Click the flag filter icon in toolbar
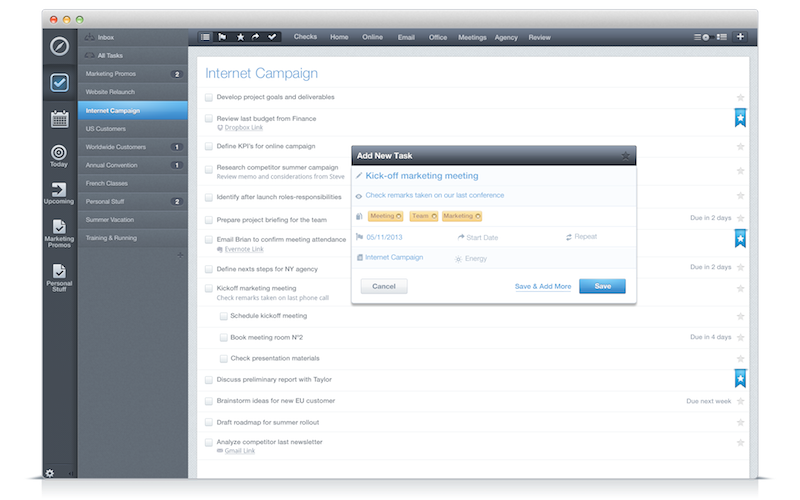This screenshot has height=500, width=800. pos(222,37)
